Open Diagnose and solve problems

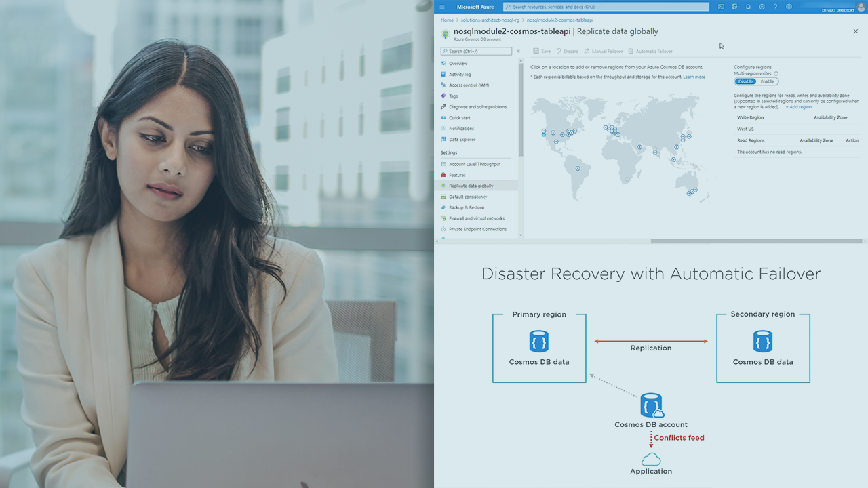475,106
